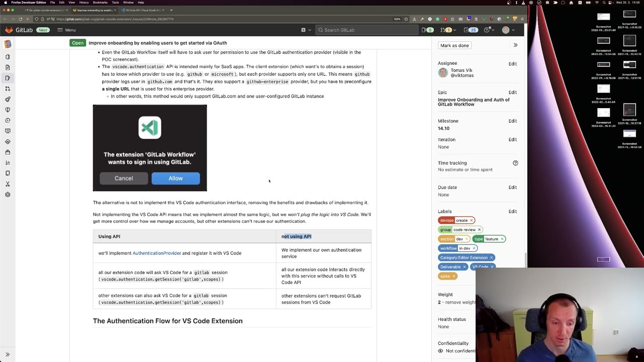Viewport: 644px width, 362px height.
Task: Edit the Labels field
Action: [512, 212]
